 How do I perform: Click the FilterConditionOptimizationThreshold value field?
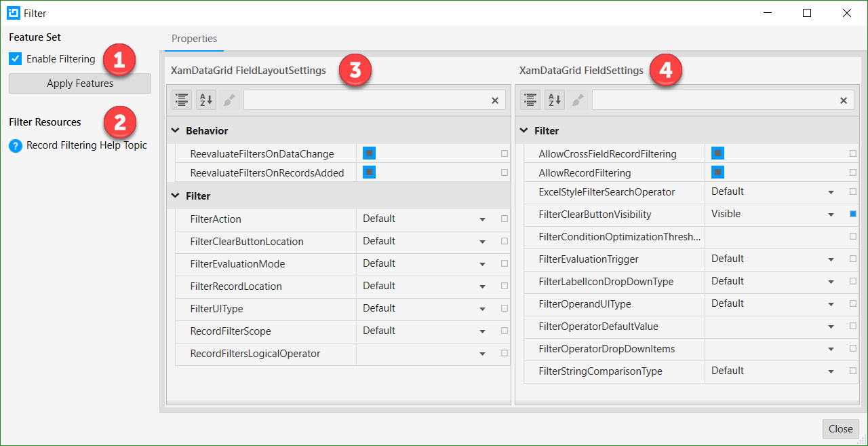click(x=773, y=237)
